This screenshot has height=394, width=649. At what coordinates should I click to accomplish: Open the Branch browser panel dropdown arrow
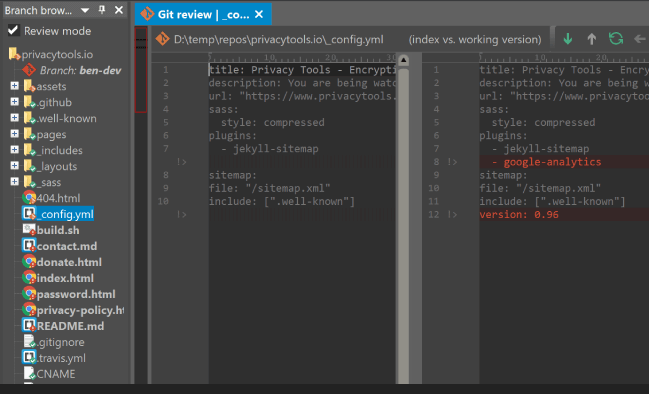point(85,10)
